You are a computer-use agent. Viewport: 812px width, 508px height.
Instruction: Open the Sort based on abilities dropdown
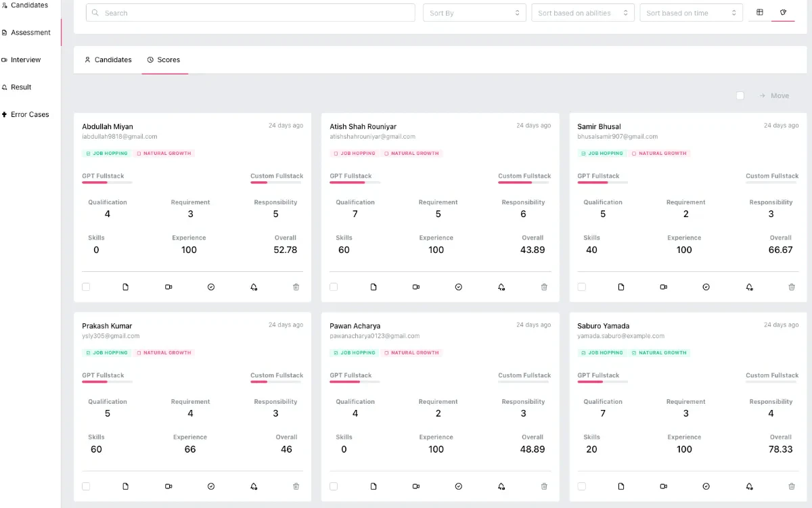[x=583, y=12]
